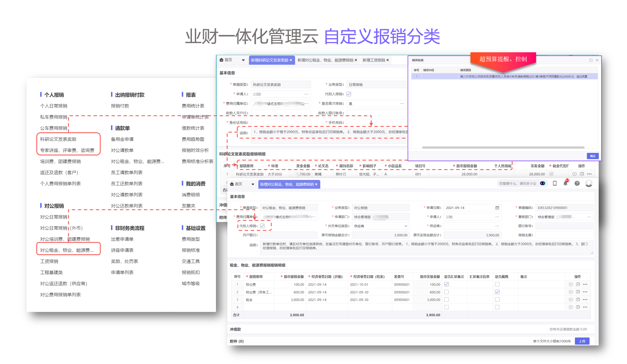
Task: Toggle 是否截图 checkbox on the 租金 row
Action: [497, 299]
